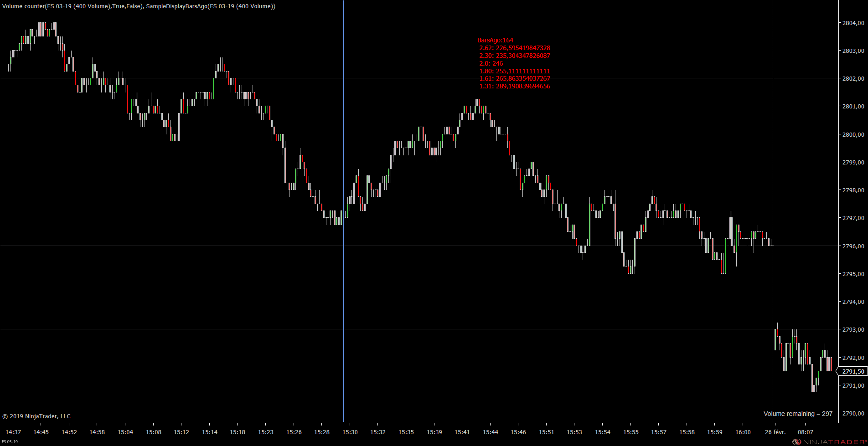Click the 15:04 time axis label
The width and height of the screenshot is (868, 446).
[125, 432]
